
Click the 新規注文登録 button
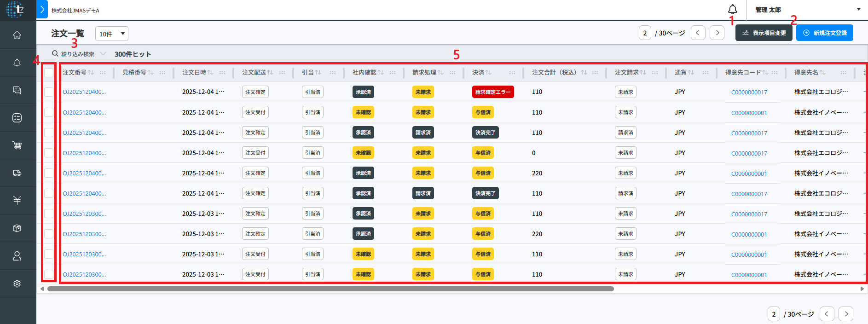click(824, 33)
